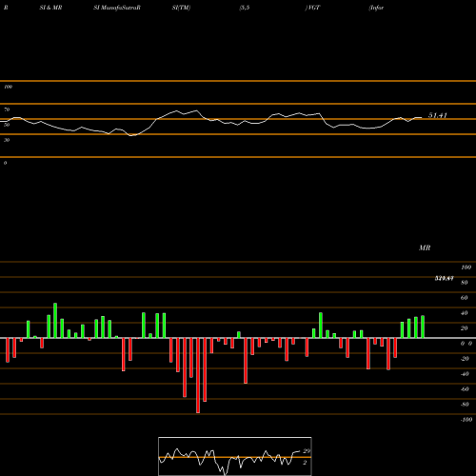The image size is (476, 476).
Task: Select the MR panel title
Action: (x=425, y=248)
